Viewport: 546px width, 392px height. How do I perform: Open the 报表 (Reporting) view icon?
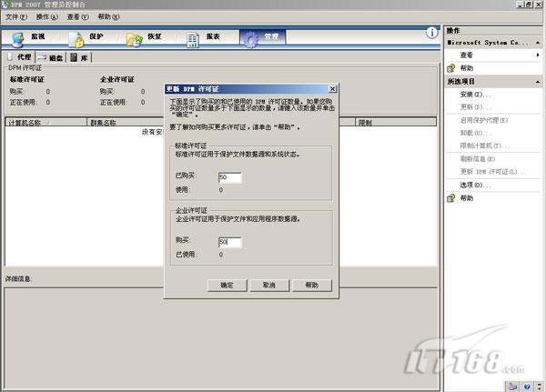pos(193,40)
